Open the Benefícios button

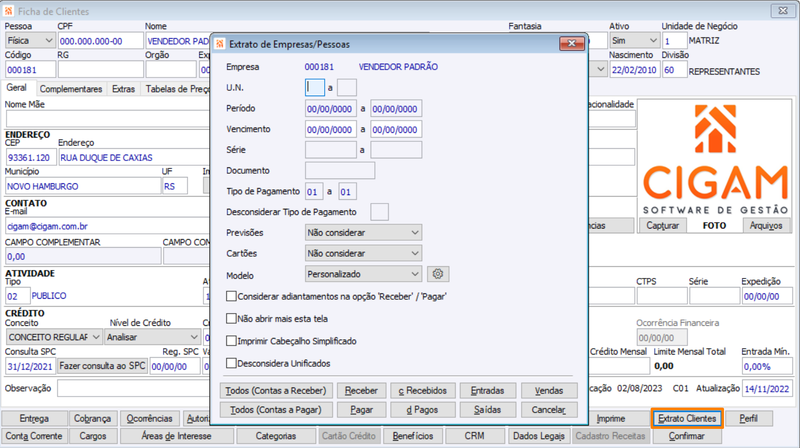click(413, 436)
